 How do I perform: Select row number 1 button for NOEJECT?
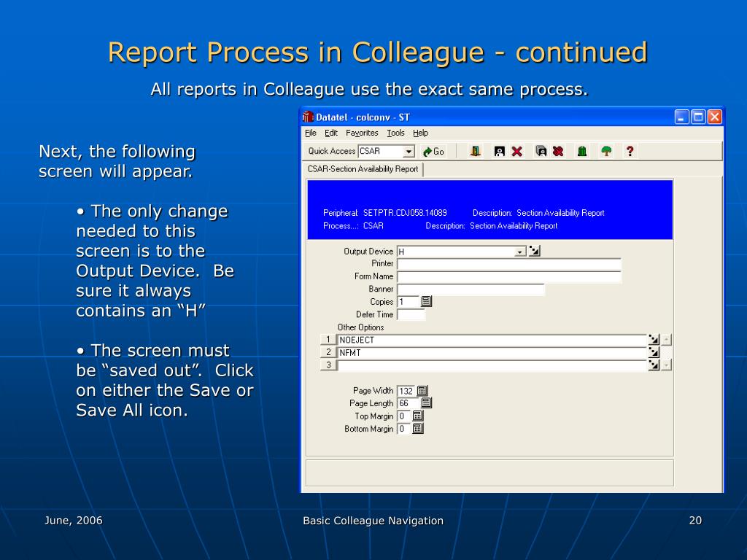coord(328,340)
